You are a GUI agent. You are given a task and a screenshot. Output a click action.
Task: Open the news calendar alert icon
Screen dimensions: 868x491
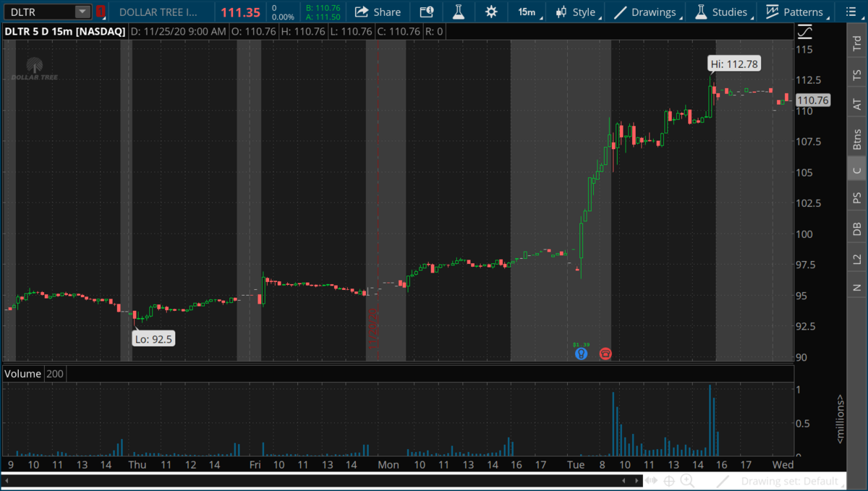point(427,12)
